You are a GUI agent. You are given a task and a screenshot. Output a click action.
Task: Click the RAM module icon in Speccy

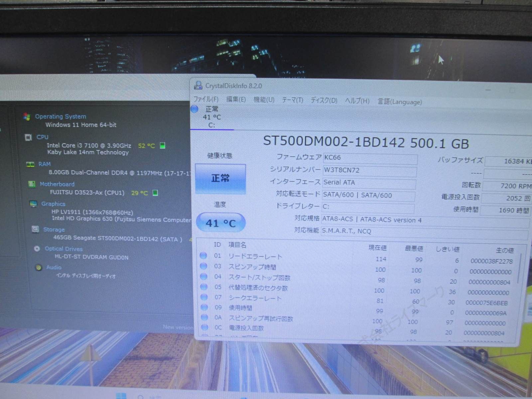pyautogui.click(x=30, y=164)
